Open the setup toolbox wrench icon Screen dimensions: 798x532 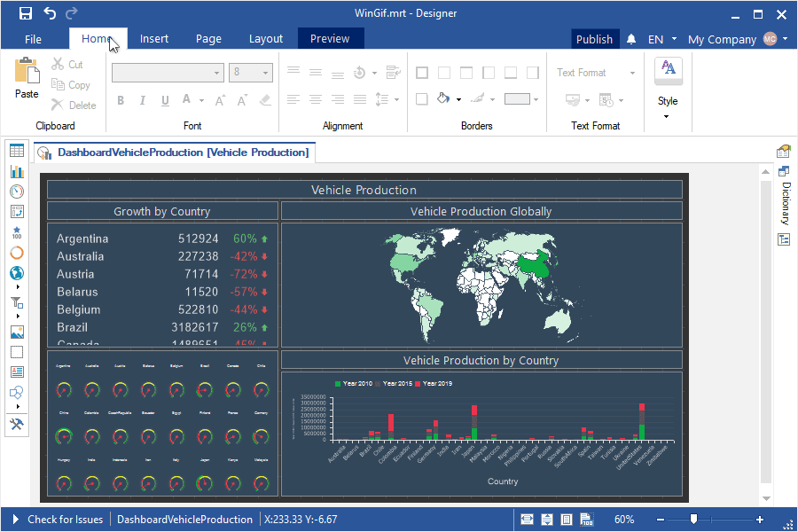pos(17,424)
